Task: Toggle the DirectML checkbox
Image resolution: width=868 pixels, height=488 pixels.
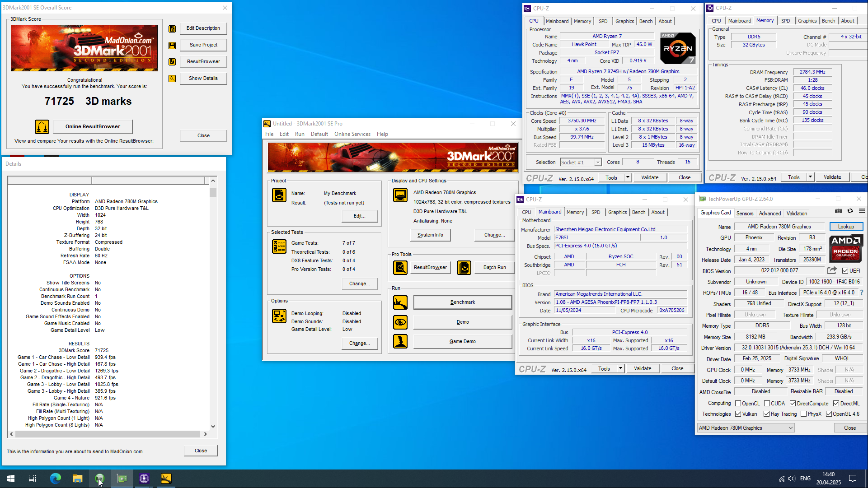Action: pyautogui.click(x=836, y=404)
